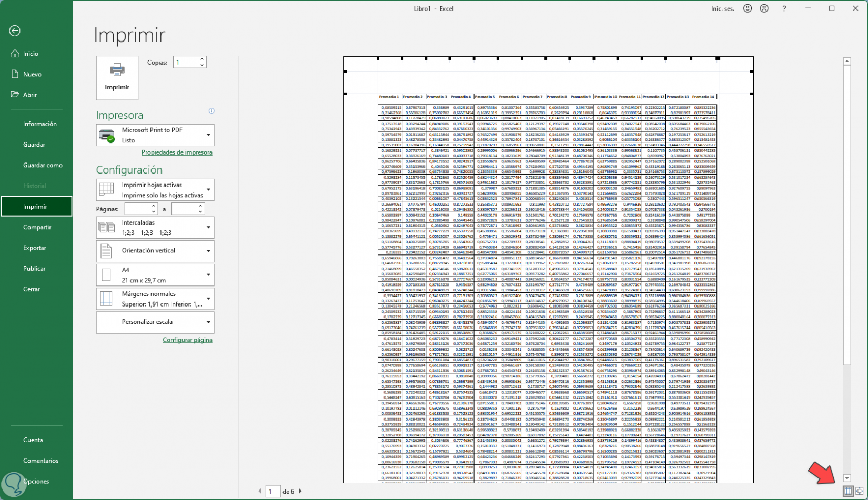
Task: Go to next page in preview
Action: click(300, 491)
